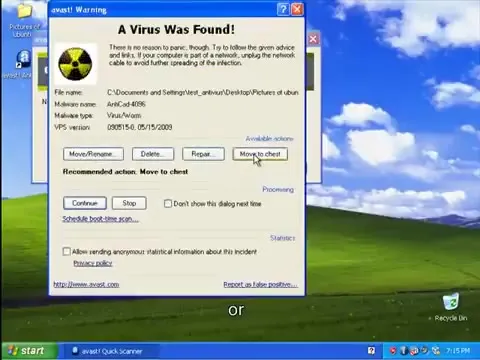Click the Move/Rename button

pos(93,154)
